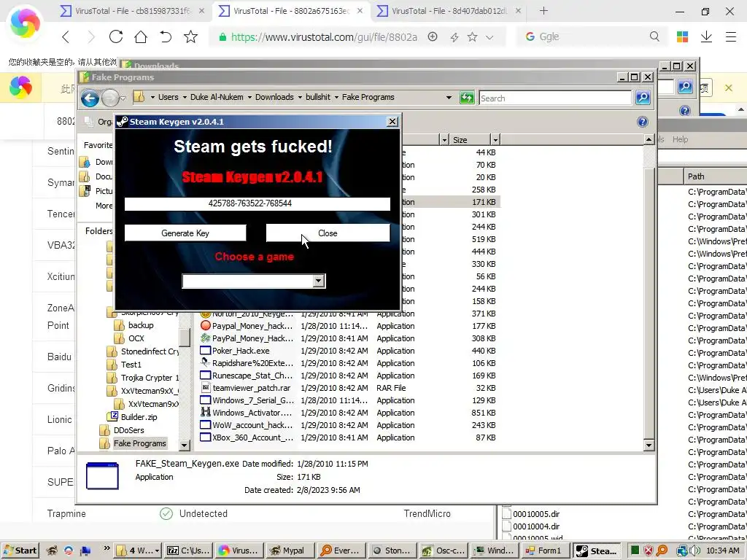Click the Generate Key button
Screen dimensions: 747x560
coord(185,233)
